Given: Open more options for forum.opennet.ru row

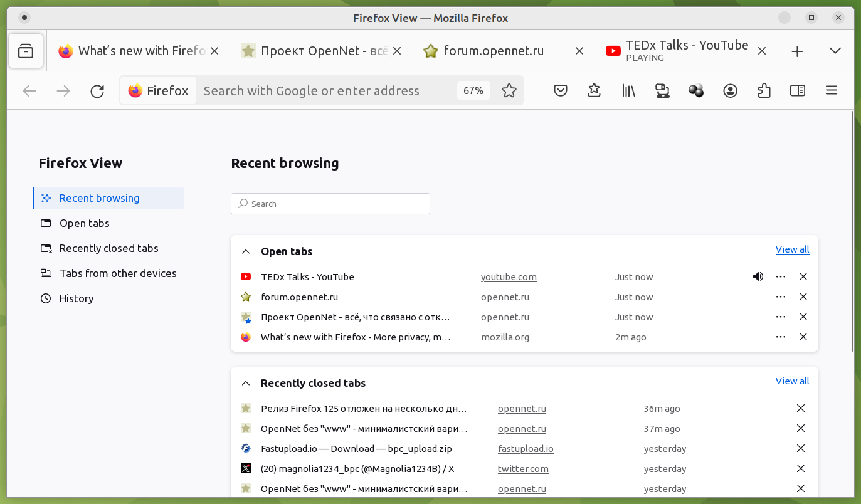Looking at the screenshot, I should (780, 297).
